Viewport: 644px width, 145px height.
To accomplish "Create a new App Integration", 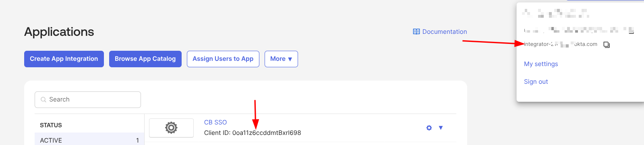I will click(64, 59).
